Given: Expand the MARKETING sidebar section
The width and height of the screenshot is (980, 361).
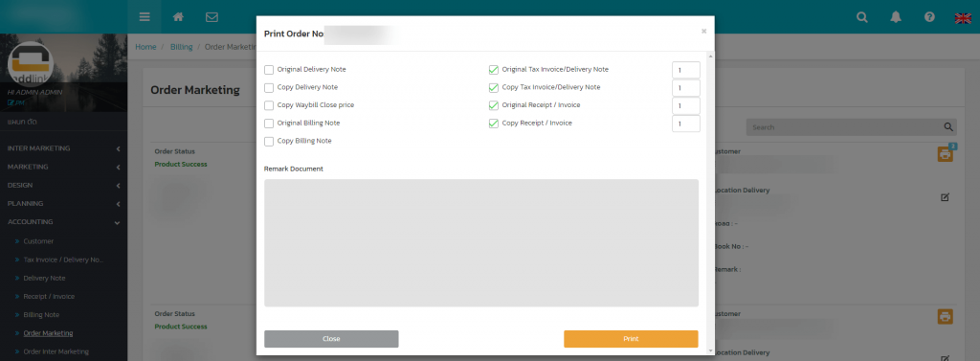Looking at the screenshot, I should 64,167.
